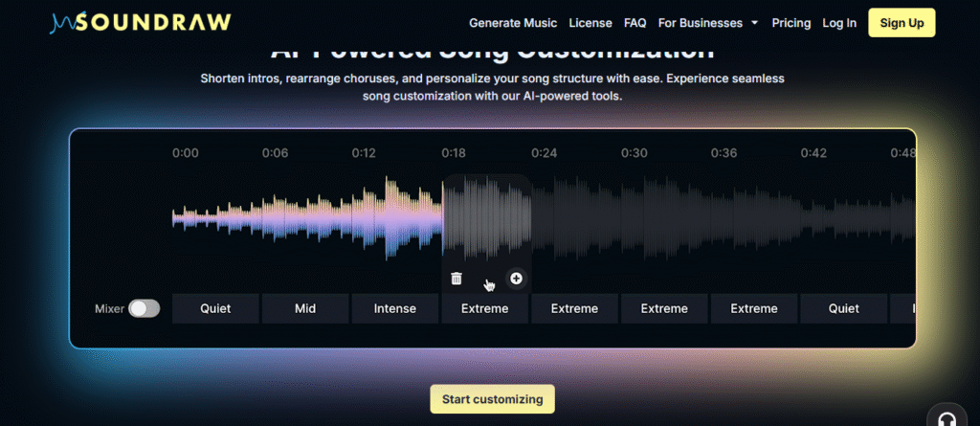This screenshot has height=426, width=980.
Task: Open the headphones support widget
Action: 948,419
